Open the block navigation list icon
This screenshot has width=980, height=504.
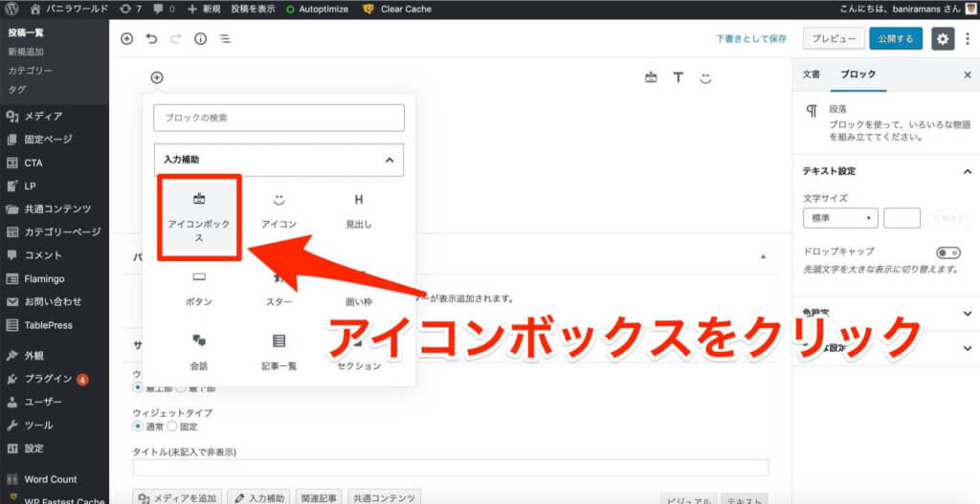tap(224, 38)
